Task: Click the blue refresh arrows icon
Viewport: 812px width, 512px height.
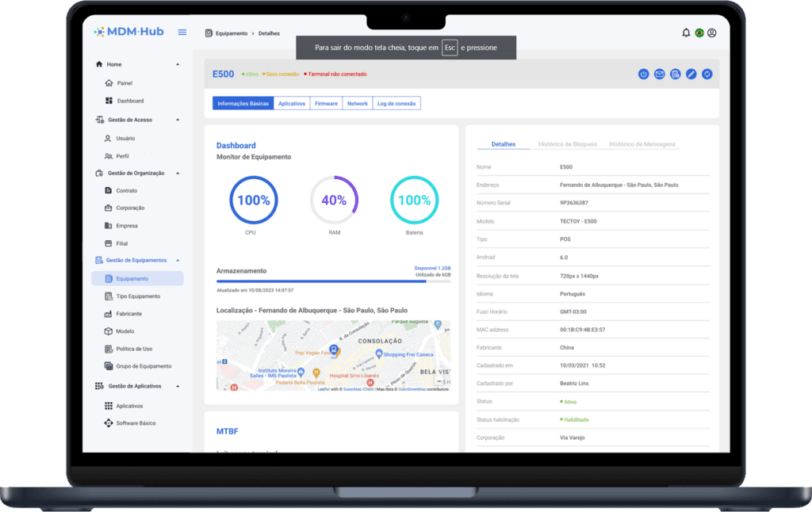Action: [x=707, y=75]
